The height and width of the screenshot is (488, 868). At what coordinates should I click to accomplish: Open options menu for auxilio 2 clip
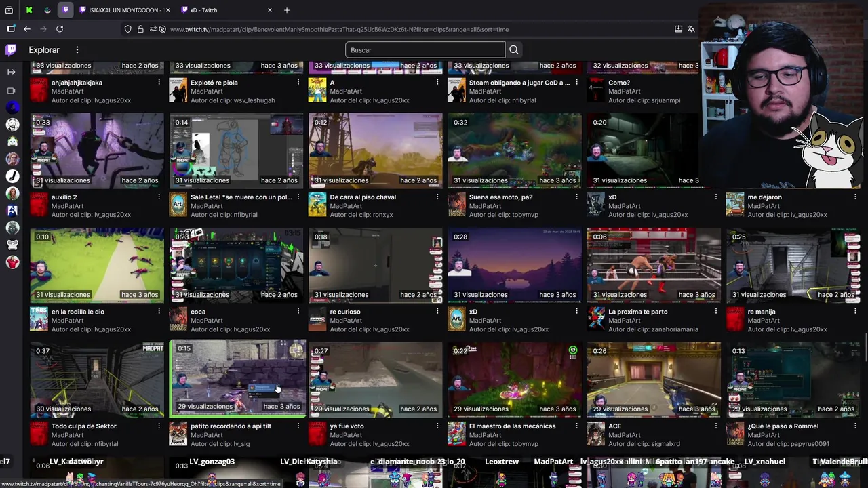pyautogui.click(x=159, y=197)
